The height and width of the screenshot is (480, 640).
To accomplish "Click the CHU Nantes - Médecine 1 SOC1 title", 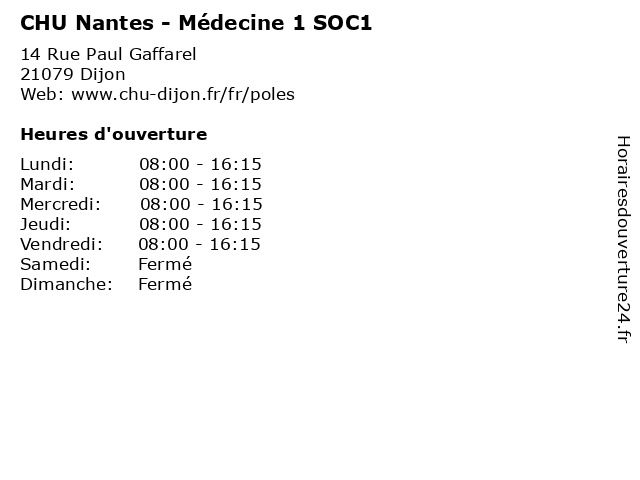I will click(x=196, y=23).
